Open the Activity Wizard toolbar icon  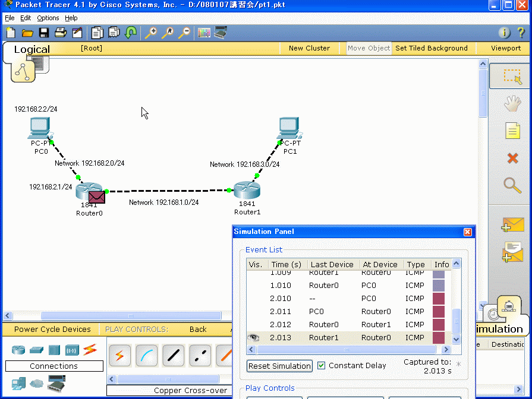[x=77, y=33]
